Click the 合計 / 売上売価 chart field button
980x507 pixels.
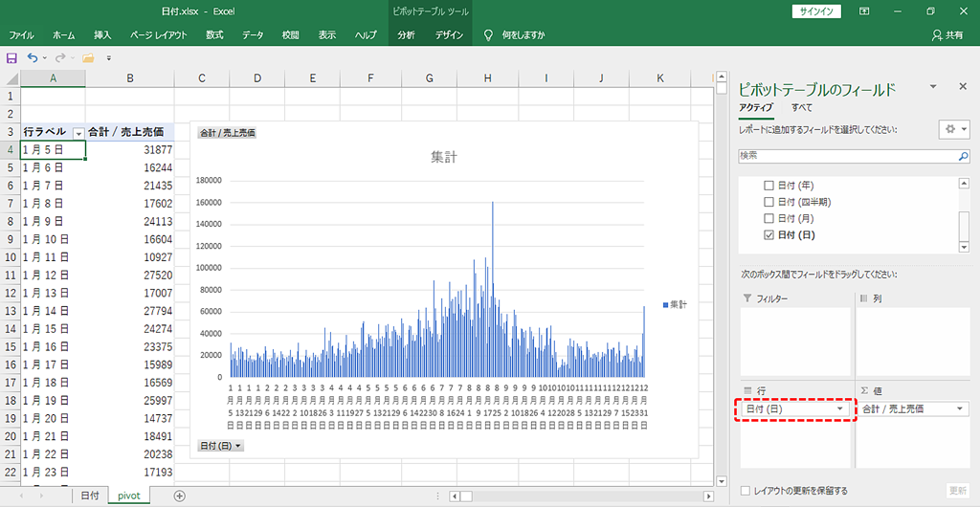tap(227, 133)
